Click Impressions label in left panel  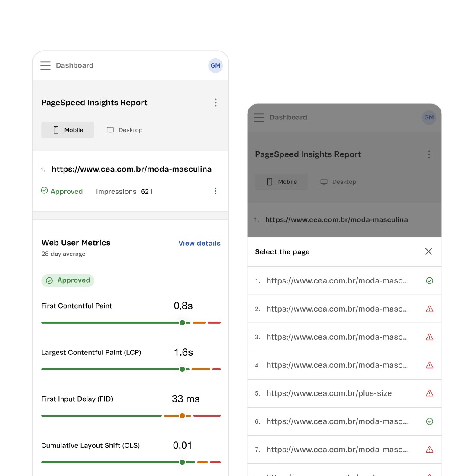click(x=116, y=192)
